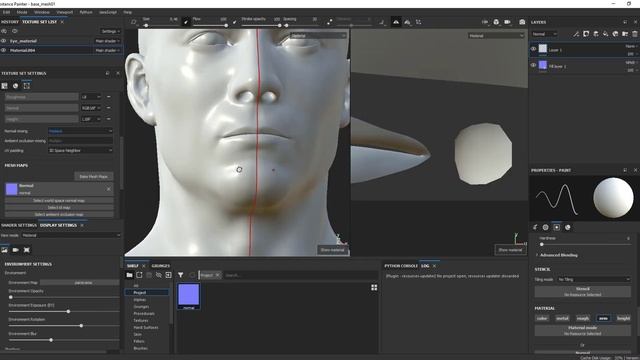Hide Fill layer 1 in Layers panel
The image size is (640, 360).
point(533,65)
